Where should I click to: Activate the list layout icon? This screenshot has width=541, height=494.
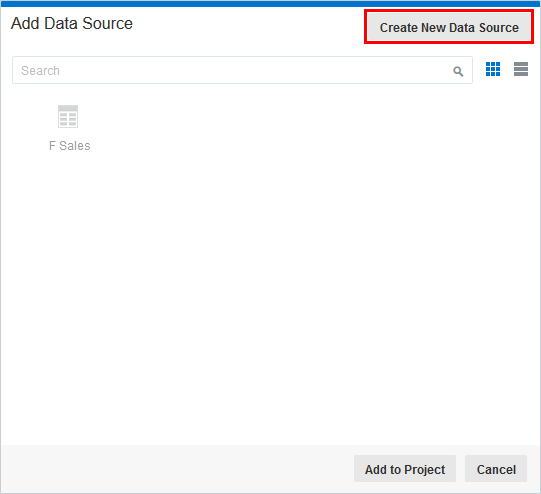(521, 69)
